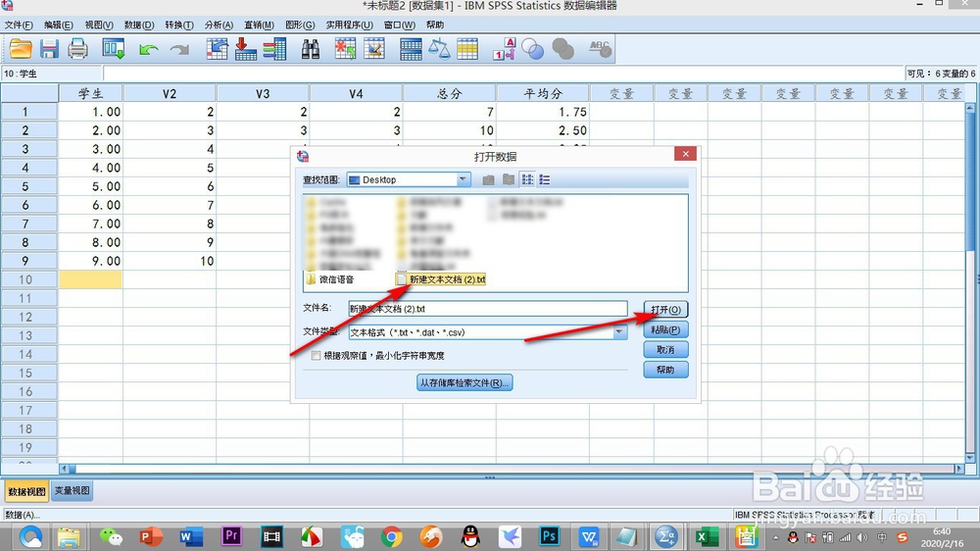This screenshot has width=980, height=551.
Task: Click the 取消 button in dialog
Action: pyautogui.click(x=665, y=350)
